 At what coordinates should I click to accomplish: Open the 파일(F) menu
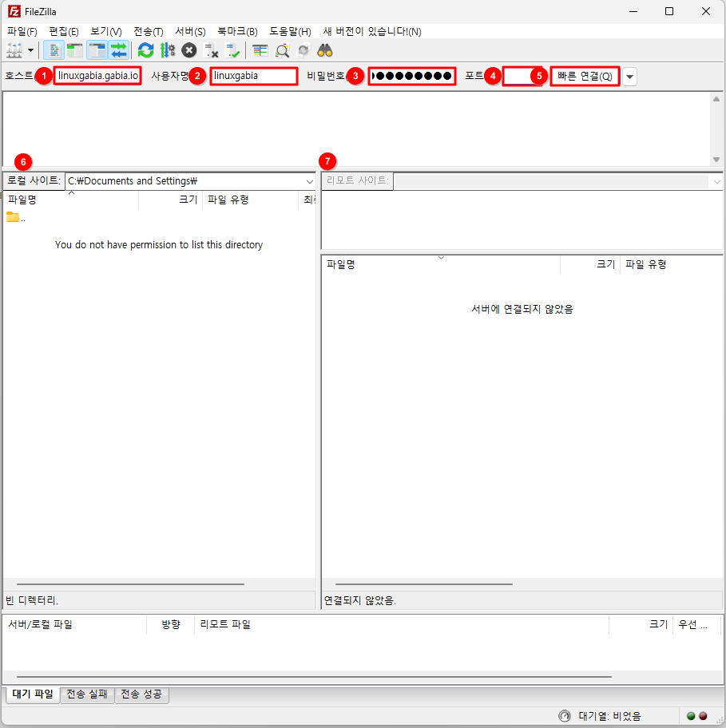(x=22, y=31)
